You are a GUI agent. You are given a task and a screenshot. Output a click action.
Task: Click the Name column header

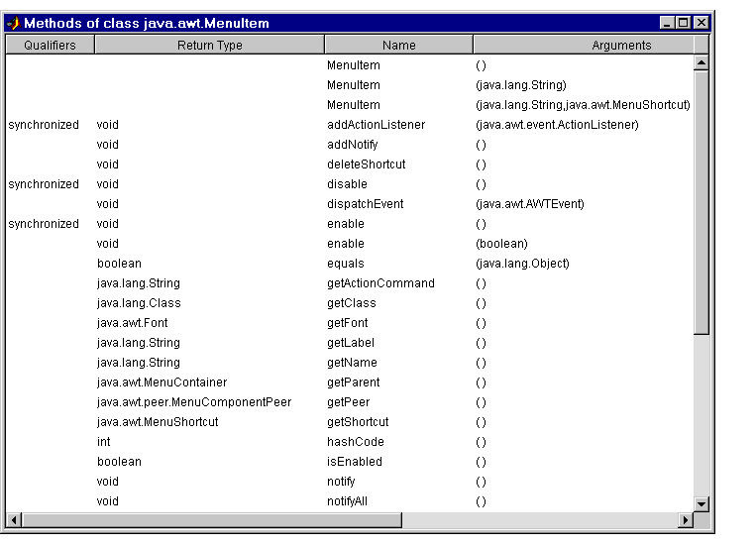coord(398,45)
